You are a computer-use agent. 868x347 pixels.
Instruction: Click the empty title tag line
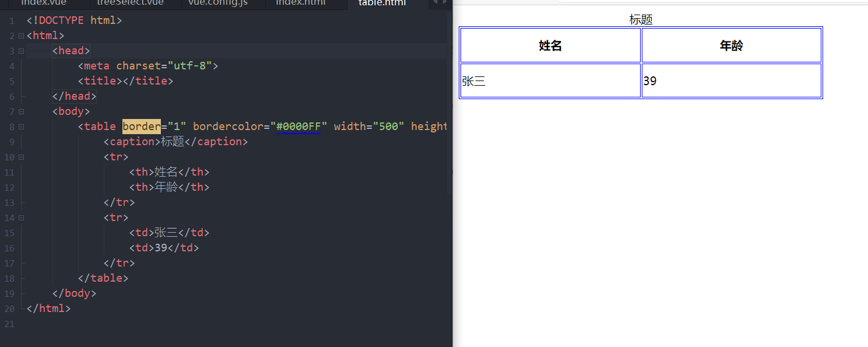[126, 81]
